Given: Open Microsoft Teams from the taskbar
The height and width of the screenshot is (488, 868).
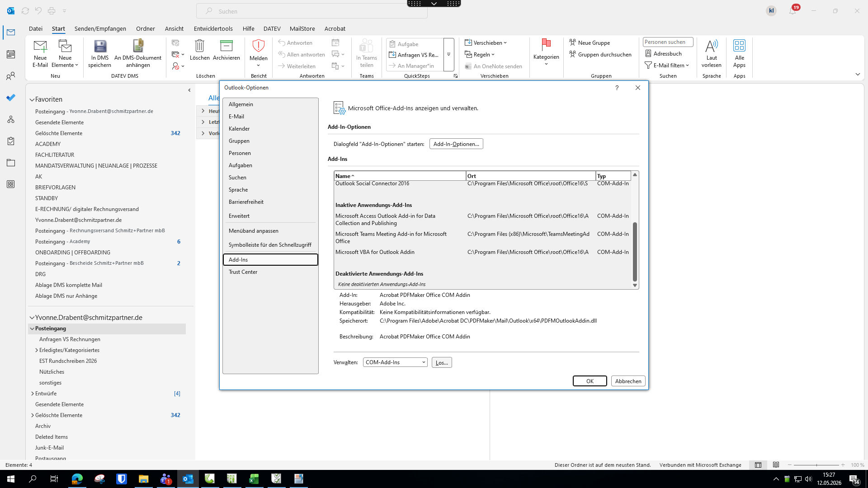Looking at the screenshot, I should pos(165,479).
